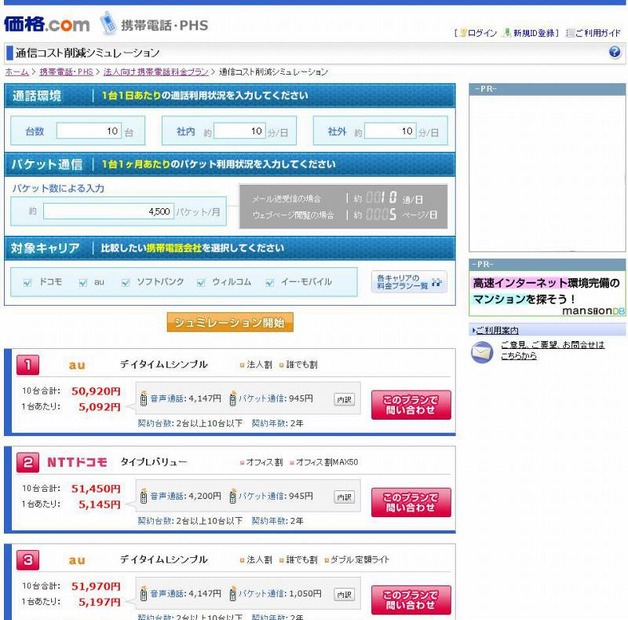Click the デイタイムLシンプル name in rank 1
This screenshot has height=620, width=628.
click(x=164, y=364)
